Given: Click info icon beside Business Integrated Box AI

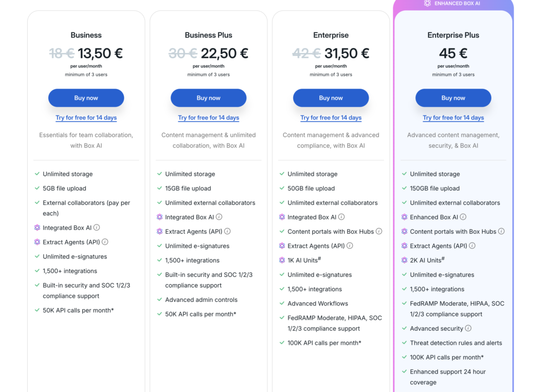Looking at the screenshot, I should coord(96,227).
